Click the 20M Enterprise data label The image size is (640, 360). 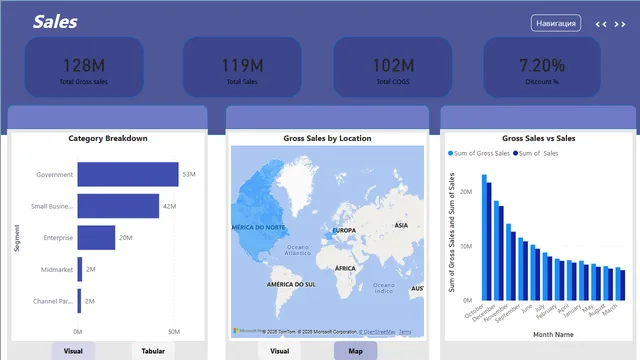126,238
